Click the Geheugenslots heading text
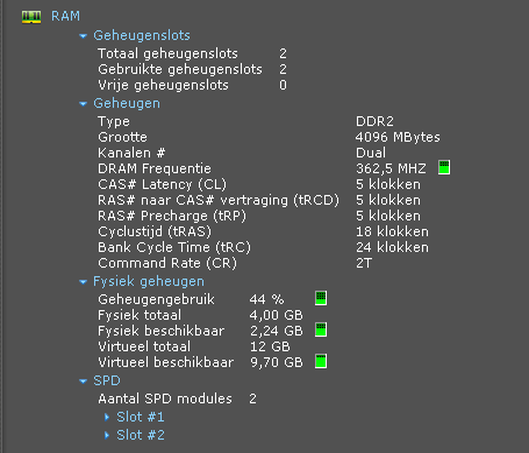The image size is (529, 453). coord(142,36)
